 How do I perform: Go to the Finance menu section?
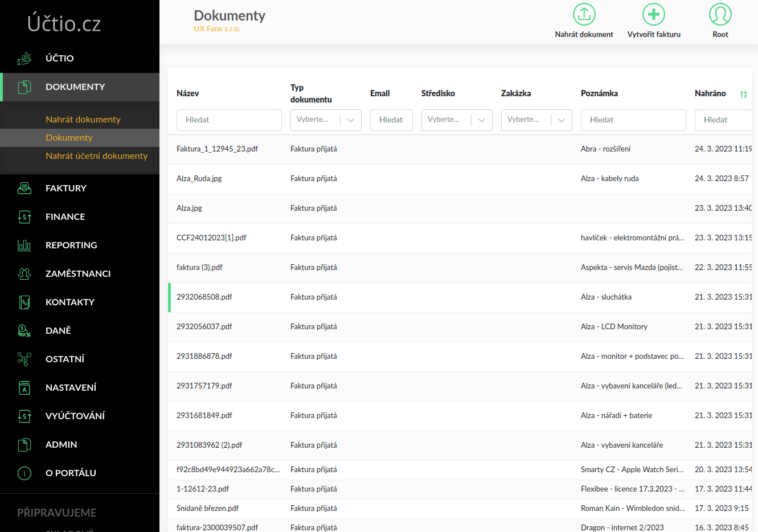click(65, 216)
